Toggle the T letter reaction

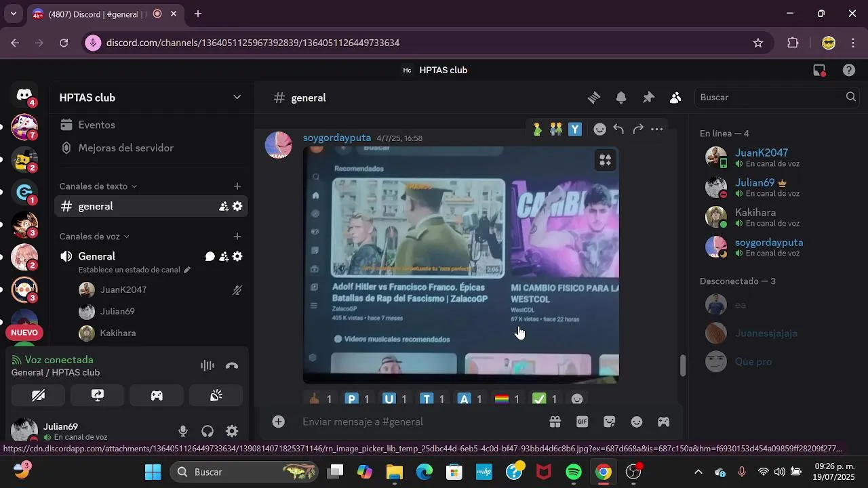click(431, 399)
